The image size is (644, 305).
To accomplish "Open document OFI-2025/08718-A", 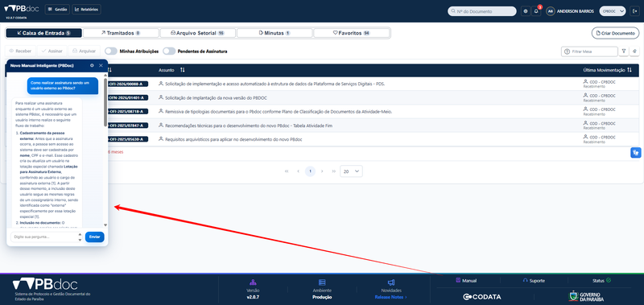I will [127, 112].
